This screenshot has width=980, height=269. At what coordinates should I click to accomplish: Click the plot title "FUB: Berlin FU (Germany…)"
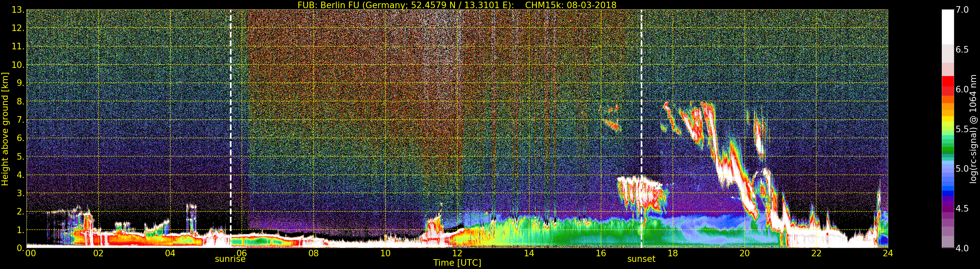point(457,5)
